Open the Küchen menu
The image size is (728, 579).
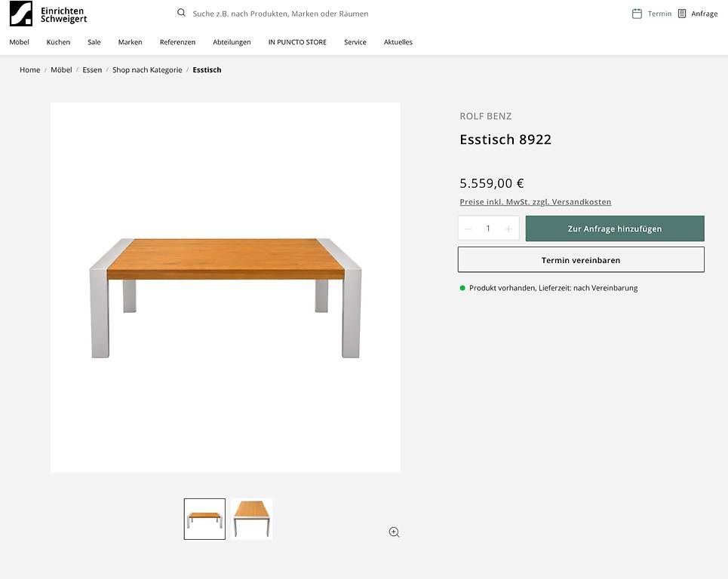(x=58, y=42)
